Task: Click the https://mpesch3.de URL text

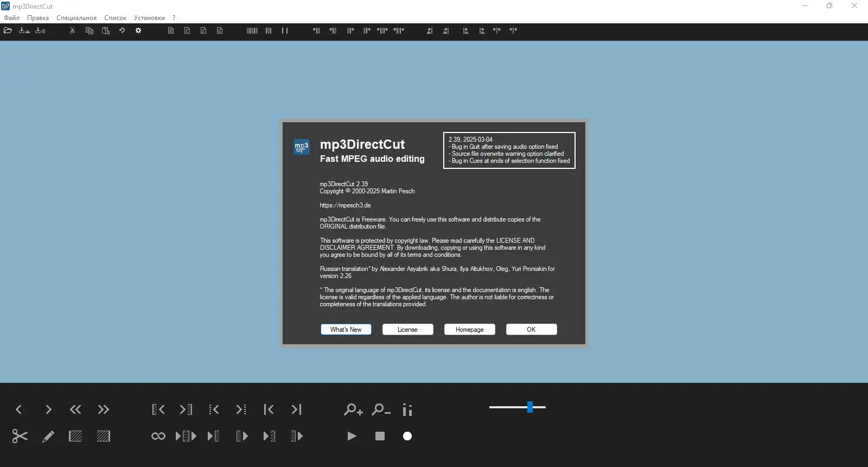Action: (345, 205)
